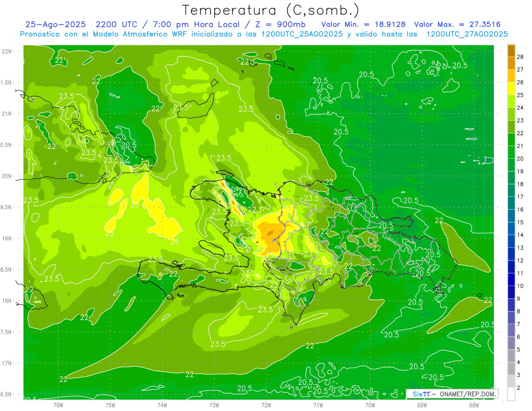Click the '19N' latitude axis label
This screenshot has height=411, width=532.
click(x=6, y=239)
